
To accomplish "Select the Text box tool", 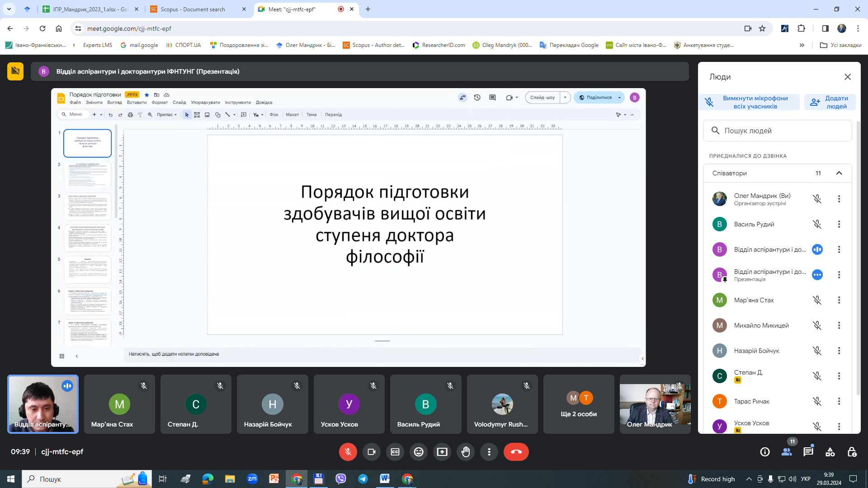I will (x=197, y=115).
